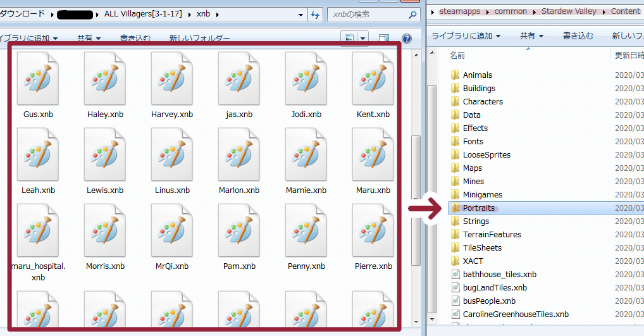Click the steamapps breadcrumb segment
644x336 pixels.
pos(459,11)
